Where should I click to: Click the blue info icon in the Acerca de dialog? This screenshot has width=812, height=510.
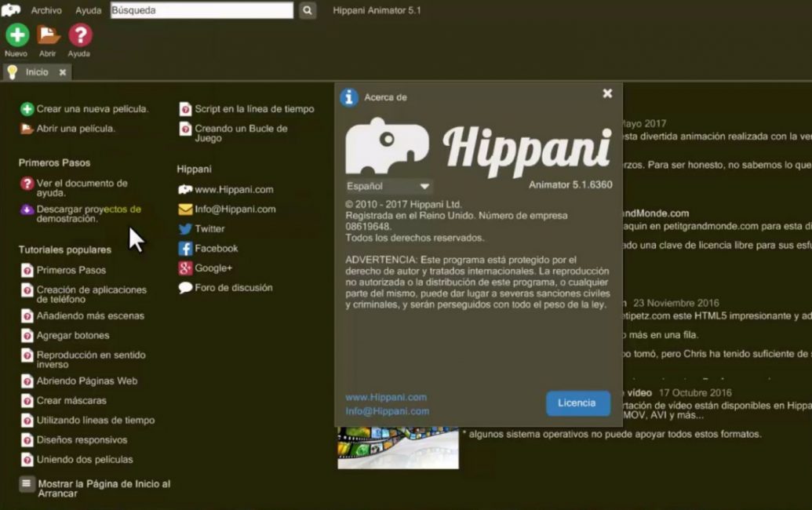pos(349,97)
